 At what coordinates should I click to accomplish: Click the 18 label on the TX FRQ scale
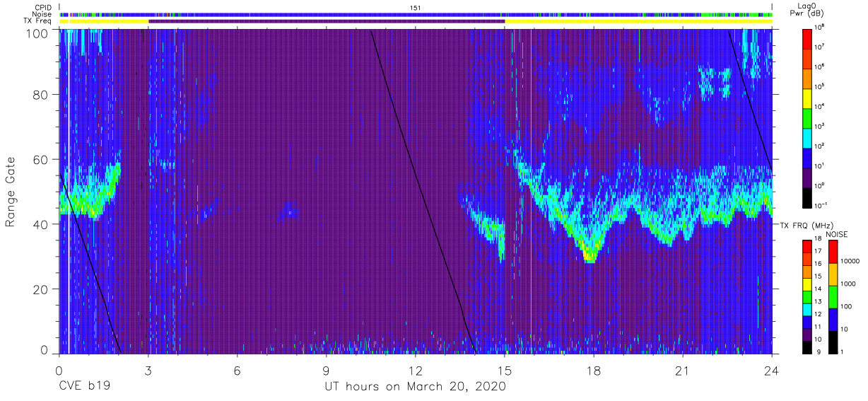817,239
